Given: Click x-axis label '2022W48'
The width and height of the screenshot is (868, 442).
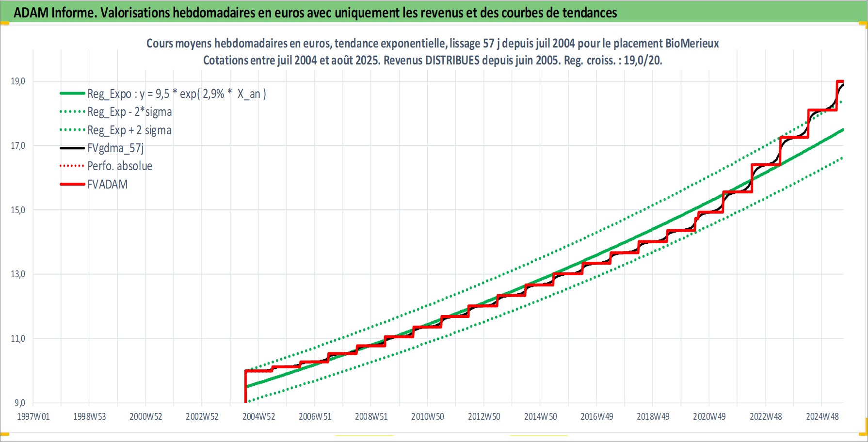Looking at the screenshot, I should [x=766, y=416].
